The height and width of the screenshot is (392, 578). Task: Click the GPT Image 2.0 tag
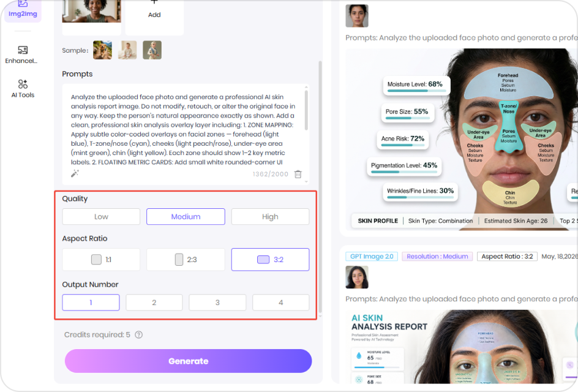point(372,256)
